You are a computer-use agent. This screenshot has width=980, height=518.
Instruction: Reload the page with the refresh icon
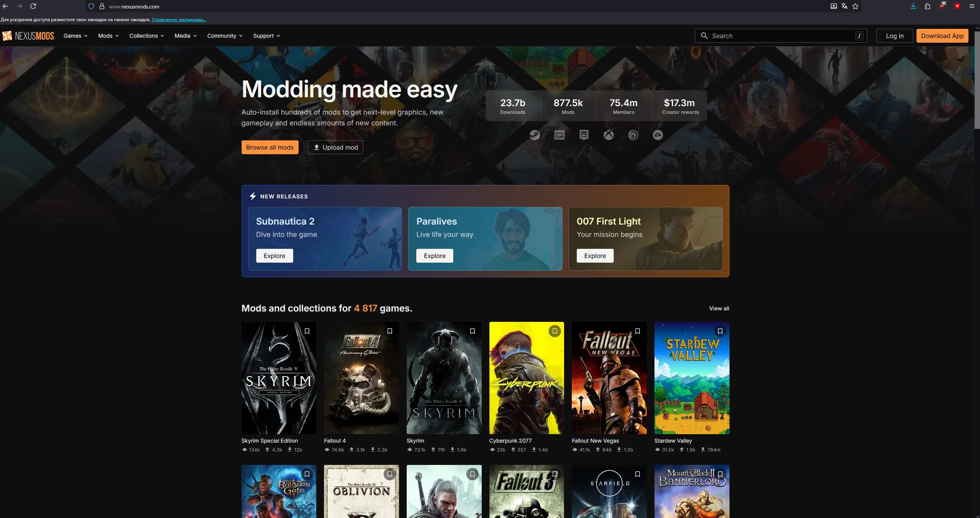[x=33, y=6]
